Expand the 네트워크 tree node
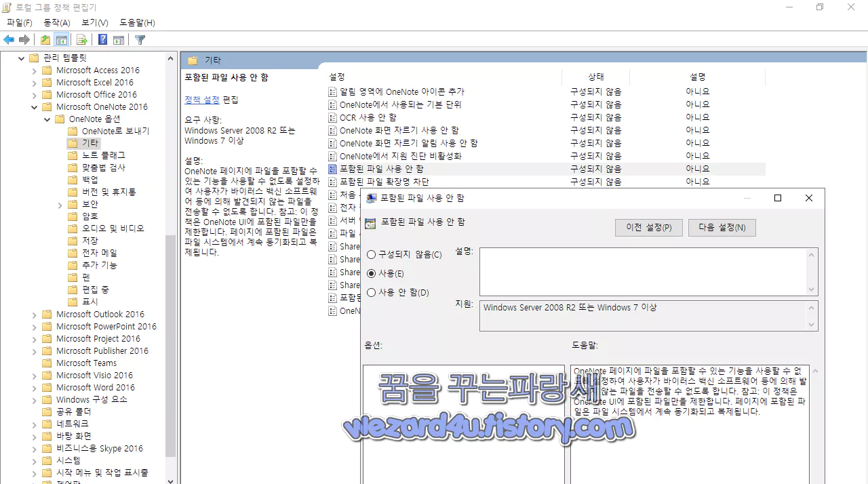The width and height of the screenshot is (868, 484). 35,424
